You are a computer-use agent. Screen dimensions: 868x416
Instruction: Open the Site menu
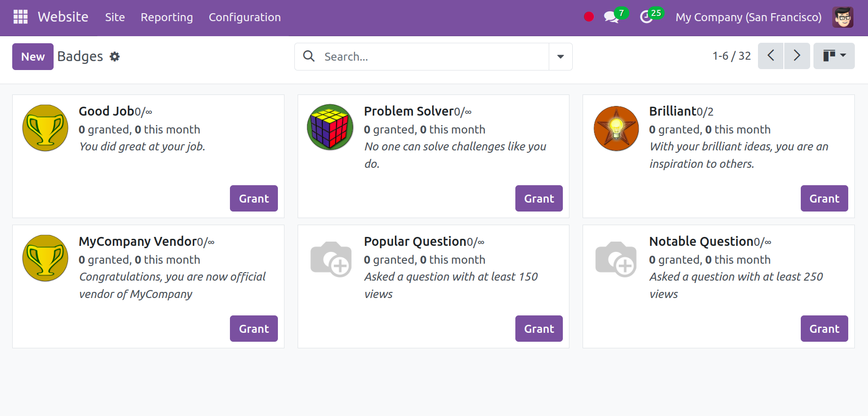pos(115,17)
